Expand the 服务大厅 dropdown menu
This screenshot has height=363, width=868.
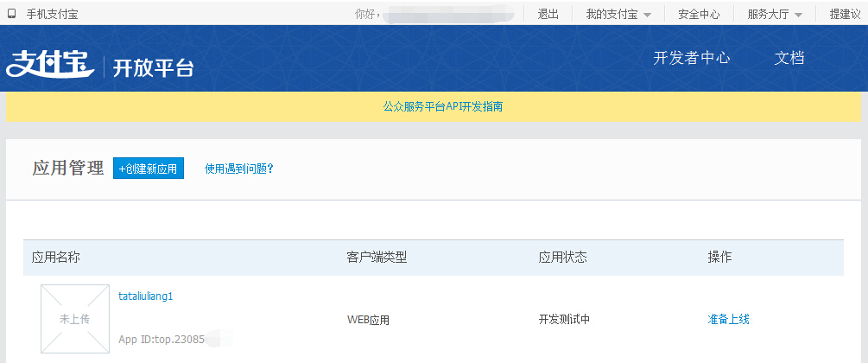coord(775,15)
